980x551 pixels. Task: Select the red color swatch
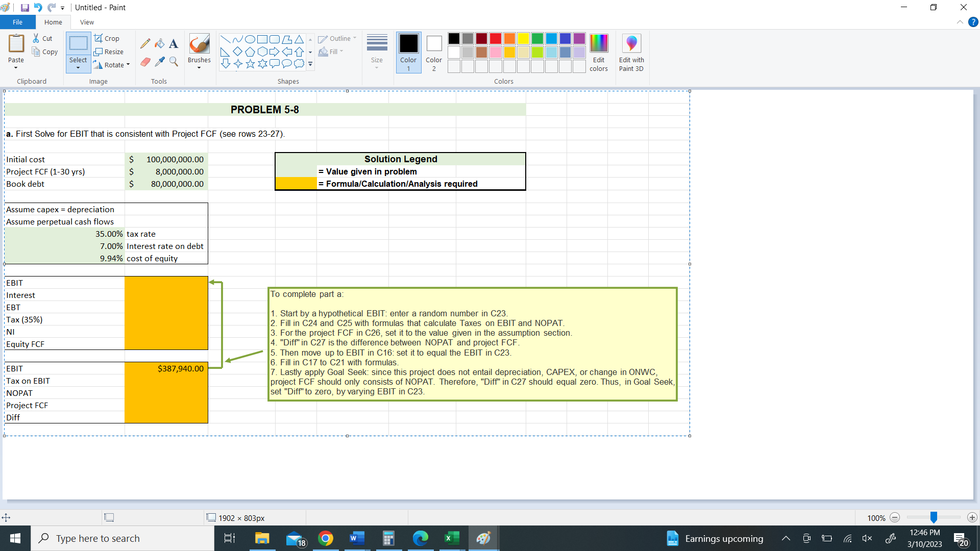[x=495, y=38]
